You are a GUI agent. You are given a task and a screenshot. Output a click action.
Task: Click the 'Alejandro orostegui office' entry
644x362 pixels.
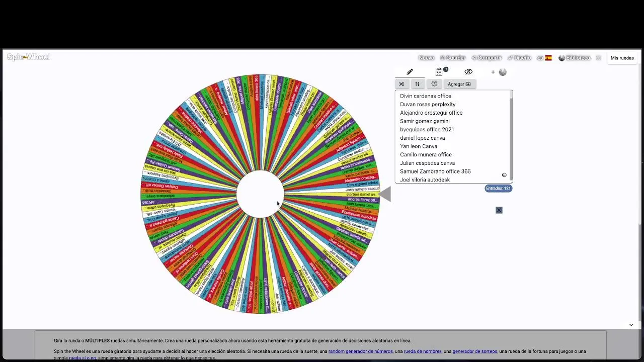pyautogui.click(x=431, y=113)
